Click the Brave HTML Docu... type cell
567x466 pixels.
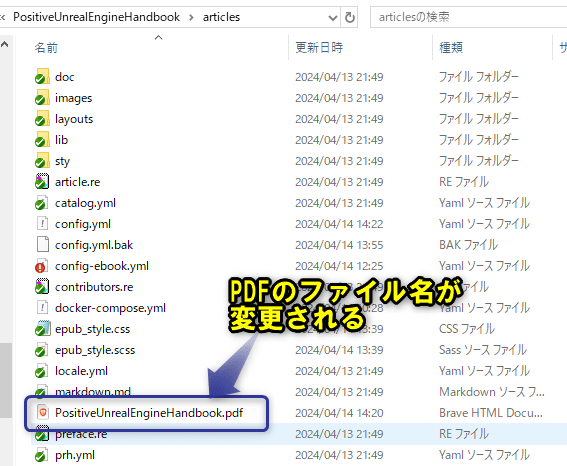tap(491, 413)
